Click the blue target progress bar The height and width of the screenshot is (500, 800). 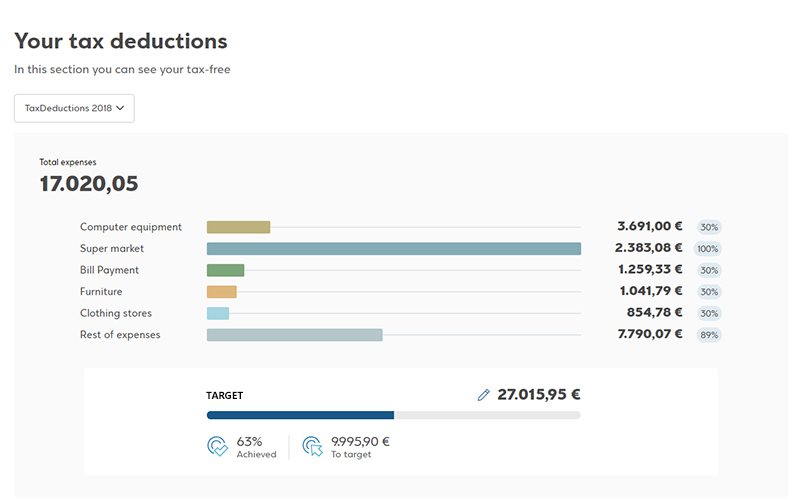pyautogui.click(x=300, y=415)
